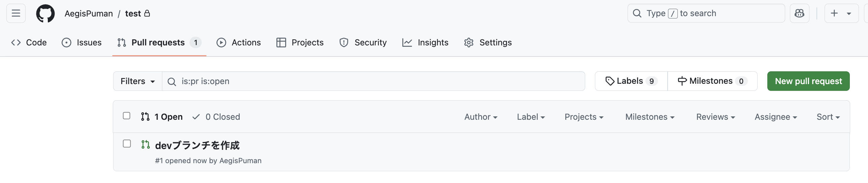Expand the Sort dropdown

click(828, 117)
